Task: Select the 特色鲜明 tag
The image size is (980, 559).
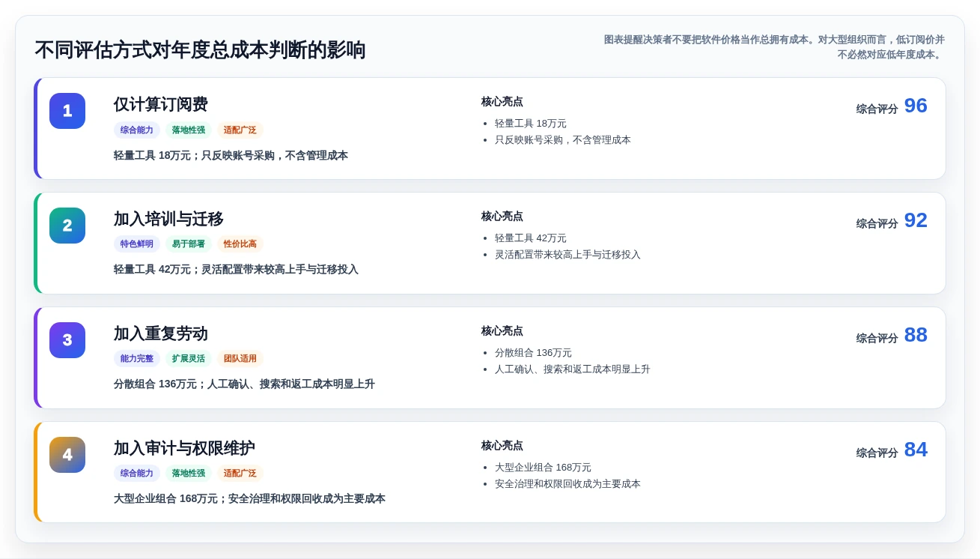Action: [x=137, y=244]
